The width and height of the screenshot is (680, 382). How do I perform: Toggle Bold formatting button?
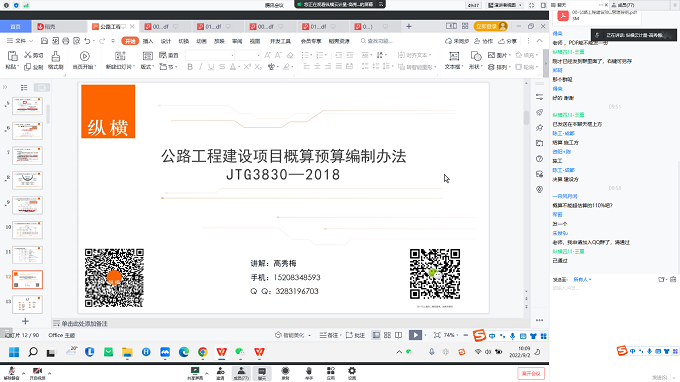(x=190, y=67)
